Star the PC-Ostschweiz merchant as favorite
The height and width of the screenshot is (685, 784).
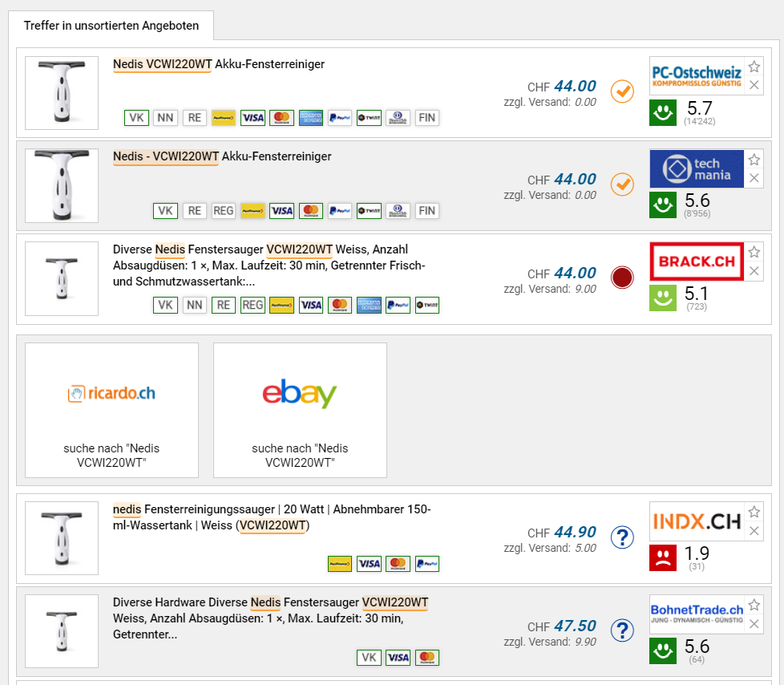pyautogui.click(x=754, y=67)
